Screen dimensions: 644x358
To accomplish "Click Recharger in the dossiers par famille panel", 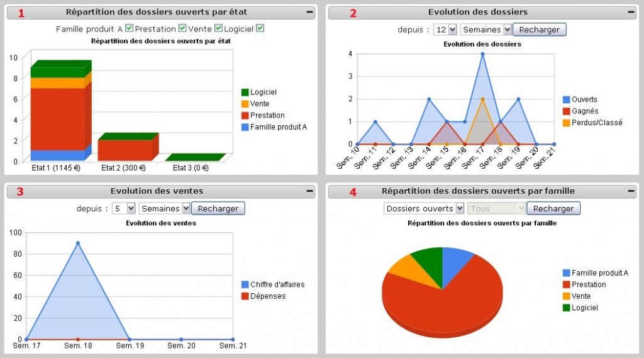I will pos(553,208).
